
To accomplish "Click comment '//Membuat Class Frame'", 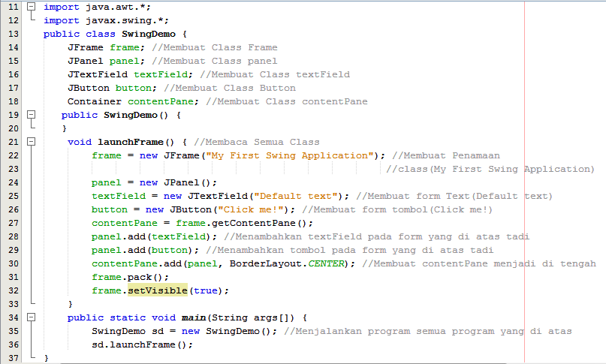I will point(215,47).
